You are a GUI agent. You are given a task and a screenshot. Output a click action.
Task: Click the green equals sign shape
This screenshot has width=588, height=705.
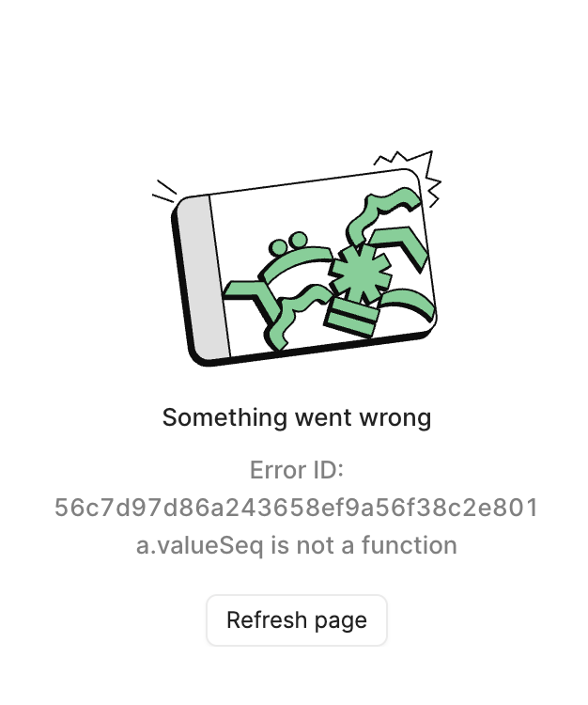[x=352, y=318]
